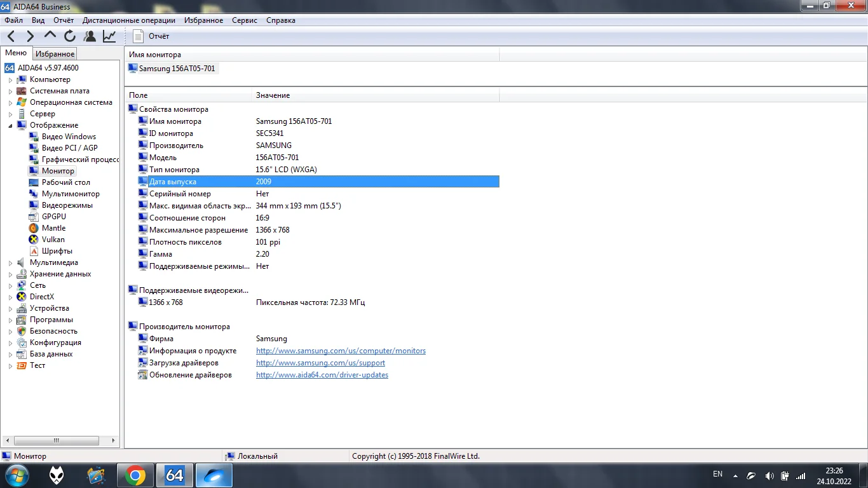Open the Справка menu
868x488 pixels.
pyautogui.click(x=281, y=20)
